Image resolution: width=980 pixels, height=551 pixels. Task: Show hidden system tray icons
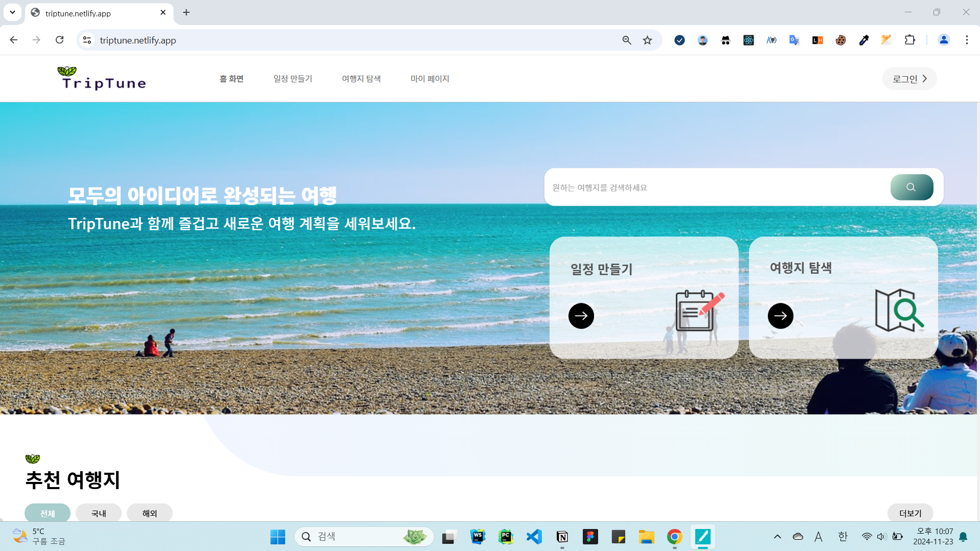pos(777,536)
